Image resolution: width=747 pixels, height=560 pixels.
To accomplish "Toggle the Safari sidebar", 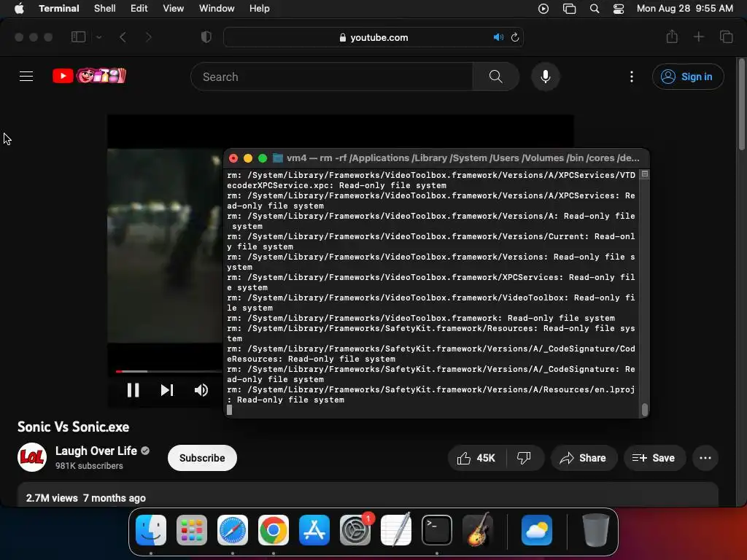I will coord(78,36).
